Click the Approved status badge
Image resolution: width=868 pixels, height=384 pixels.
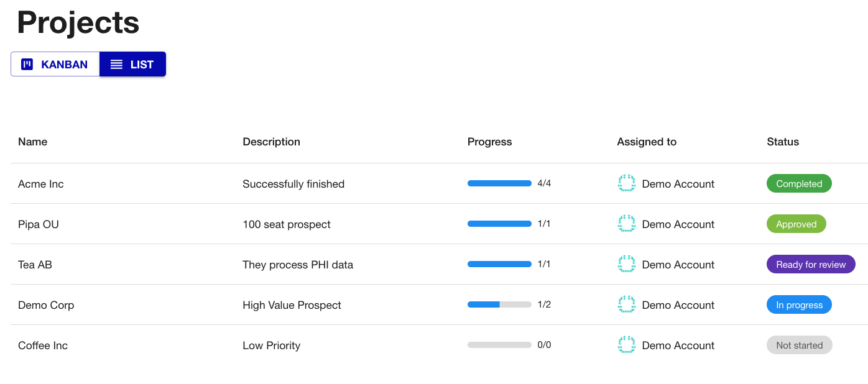click(x=796, y=224)
